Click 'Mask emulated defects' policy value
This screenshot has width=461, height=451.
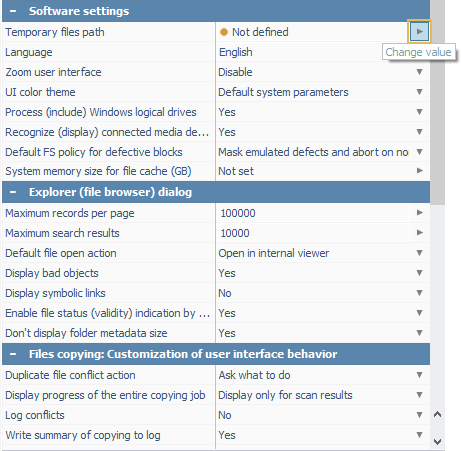[313, 152]
